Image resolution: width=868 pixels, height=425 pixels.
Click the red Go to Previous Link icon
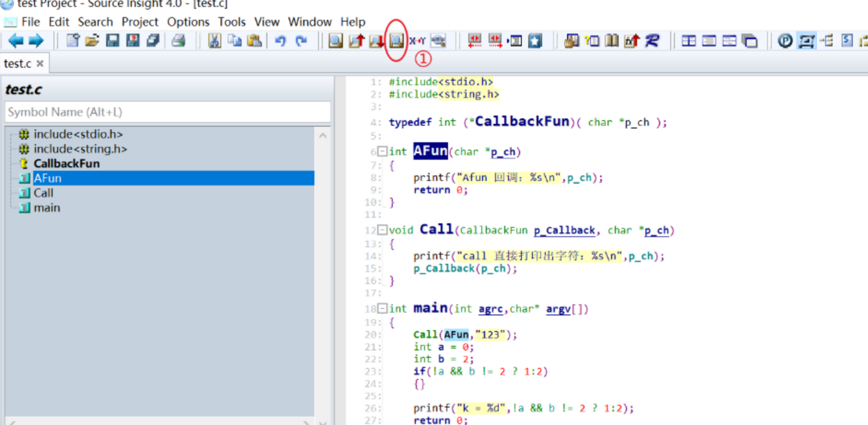(x=474, y=41)
